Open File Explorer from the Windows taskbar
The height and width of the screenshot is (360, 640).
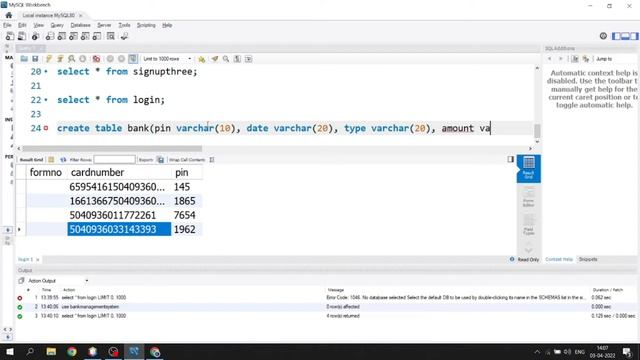coord(51,351)
